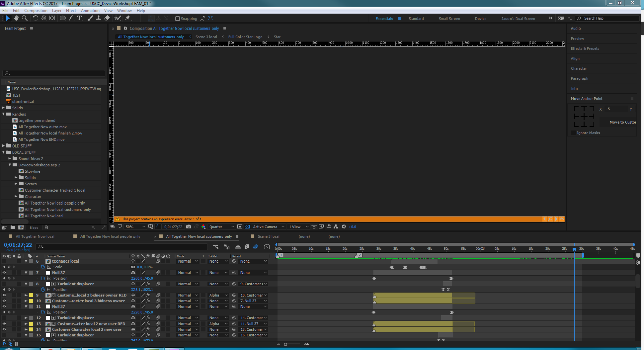644x350 pixels.
Task: Expand the Solids folder under Renders' sibling
Action: (x=4, y=108)
